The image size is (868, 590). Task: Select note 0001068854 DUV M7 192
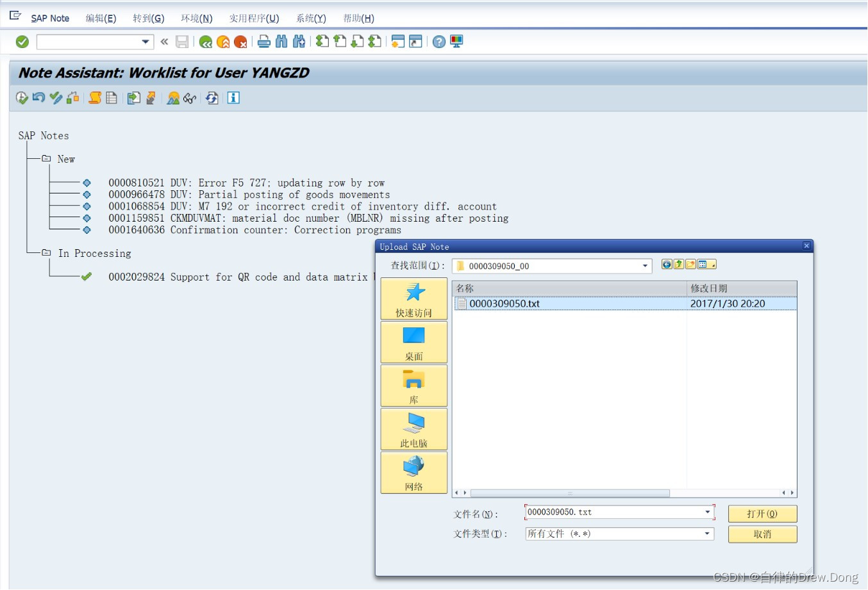click(303, 206)
